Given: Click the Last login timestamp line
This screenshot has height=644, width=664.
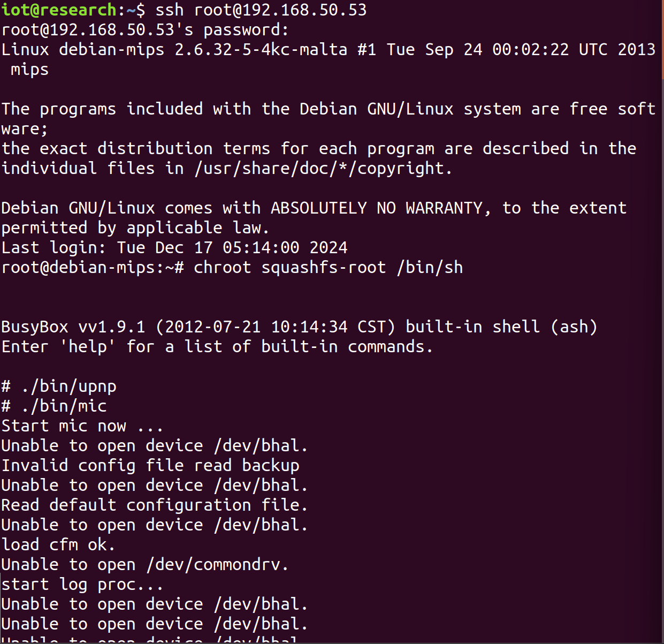Looking at the screenshot, I should coord(174,247).
